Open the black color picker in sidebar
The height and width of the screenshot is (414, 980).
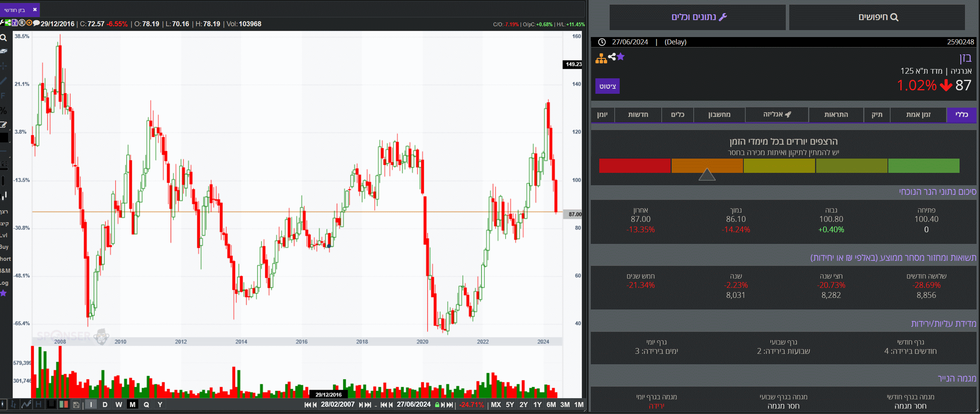point(4,138)
